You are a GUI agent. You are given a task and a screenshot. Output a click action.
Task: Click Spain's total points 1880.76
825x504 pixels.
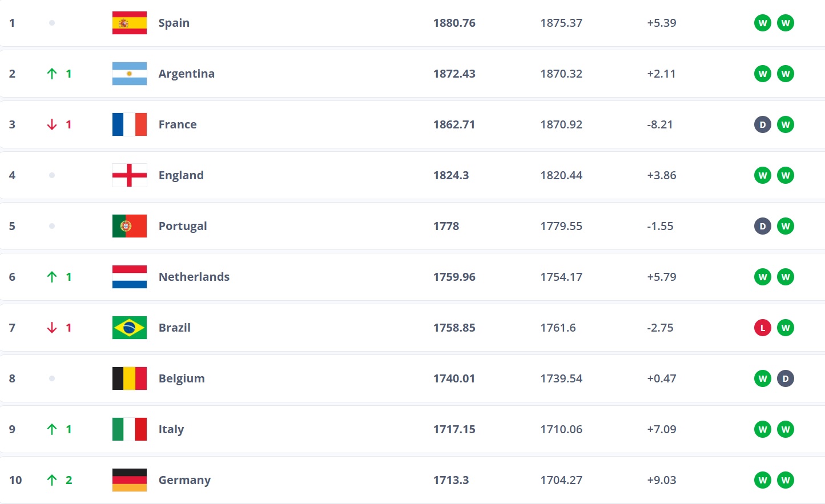(454, 23)
